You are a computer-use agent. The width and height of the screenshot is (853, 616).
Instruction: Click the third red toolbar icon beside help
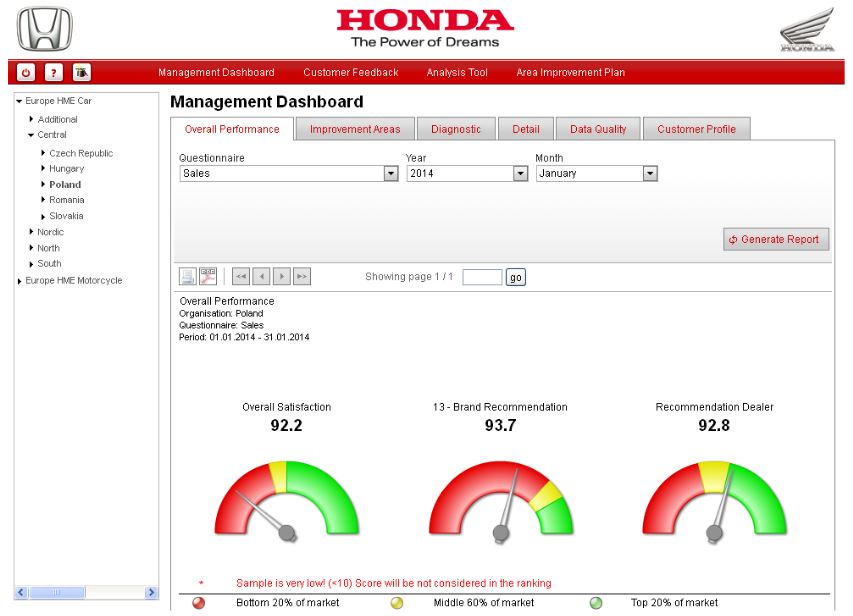click(82, 72)
